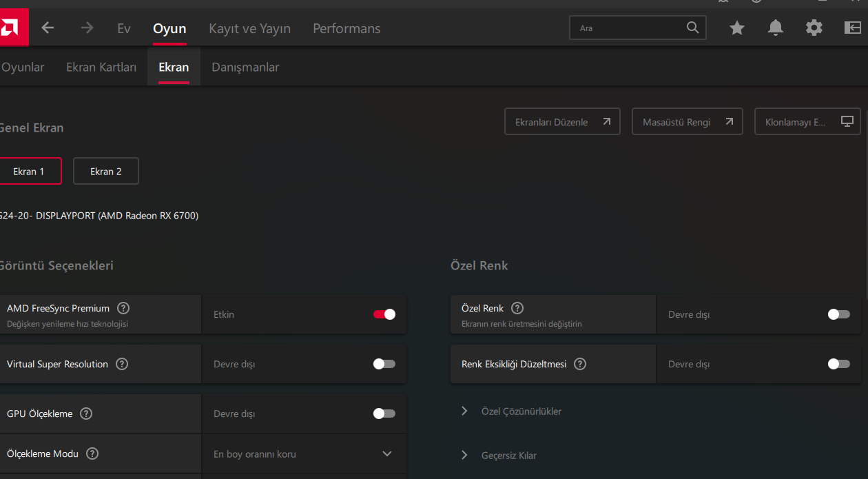
Task: Open favorites with the star icon
Action: pos(737,28)
